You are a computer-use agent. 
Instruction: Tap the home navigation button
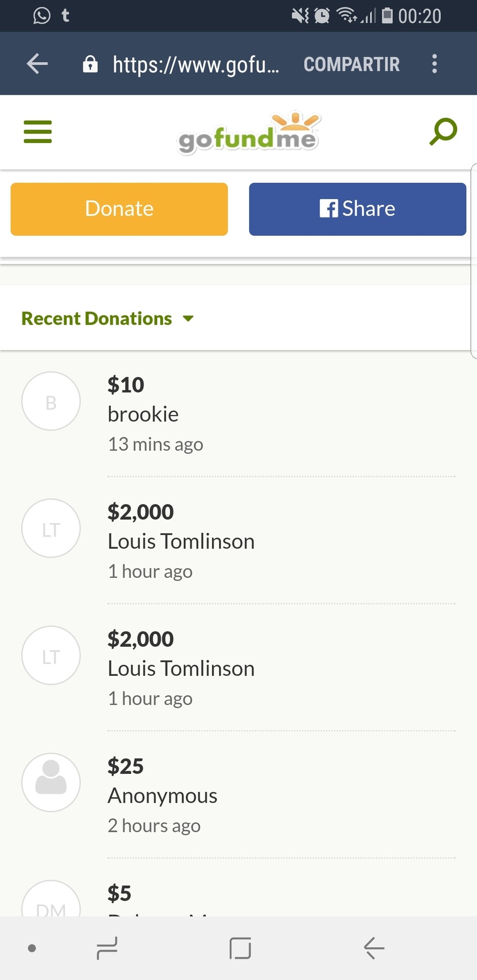coord(240,948)
